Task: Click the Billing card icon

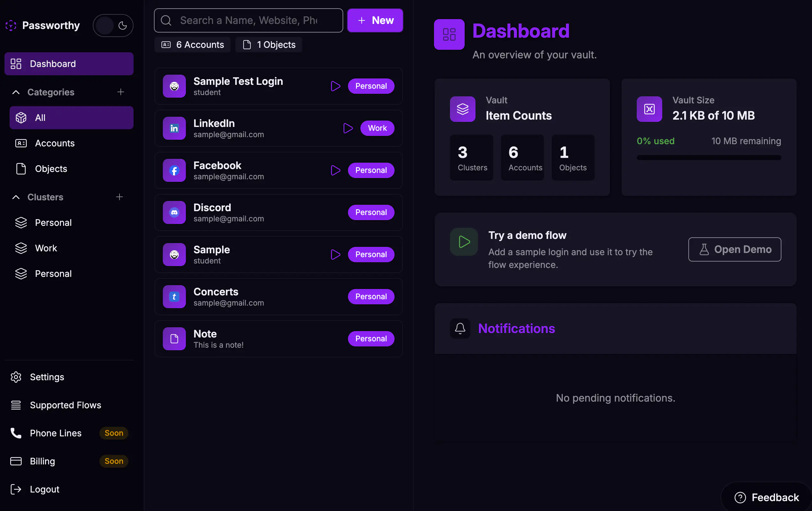Action: click(x=16, y=461)
